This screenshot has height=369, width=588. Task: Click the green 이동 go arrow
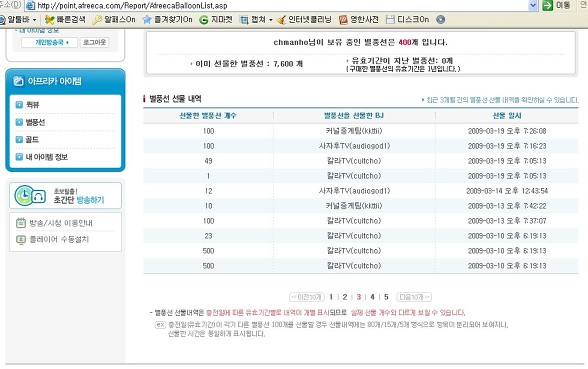(x=548, y=5)
